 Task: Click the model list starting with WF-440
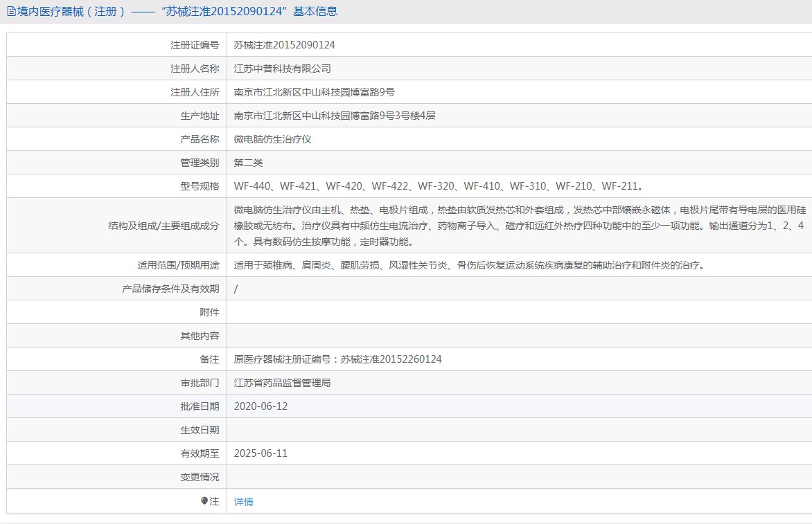(439, 186)
